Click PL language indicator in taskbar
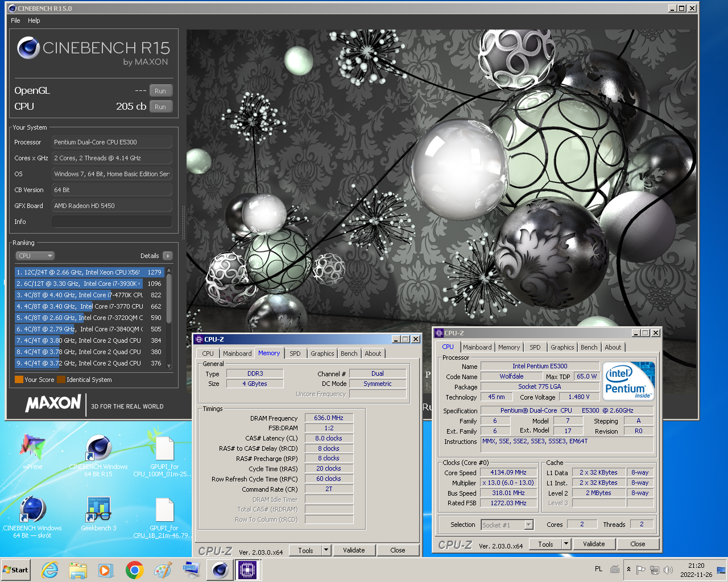 tap(598, 569)
